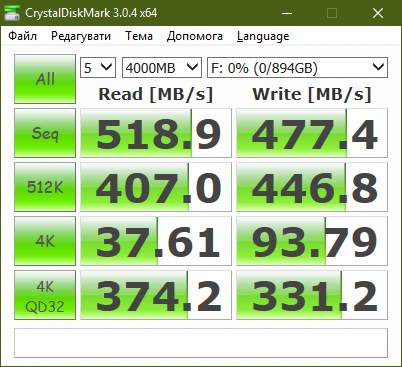Click the 4K QD32 write result 331.2
The image size is (402, 367).
tap(312, 295)
